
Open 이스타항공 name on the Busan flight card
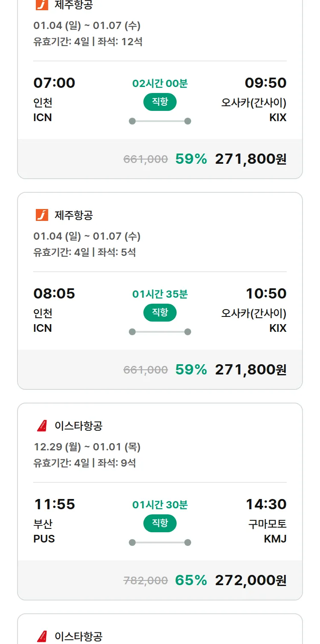[x=79, y=426]
